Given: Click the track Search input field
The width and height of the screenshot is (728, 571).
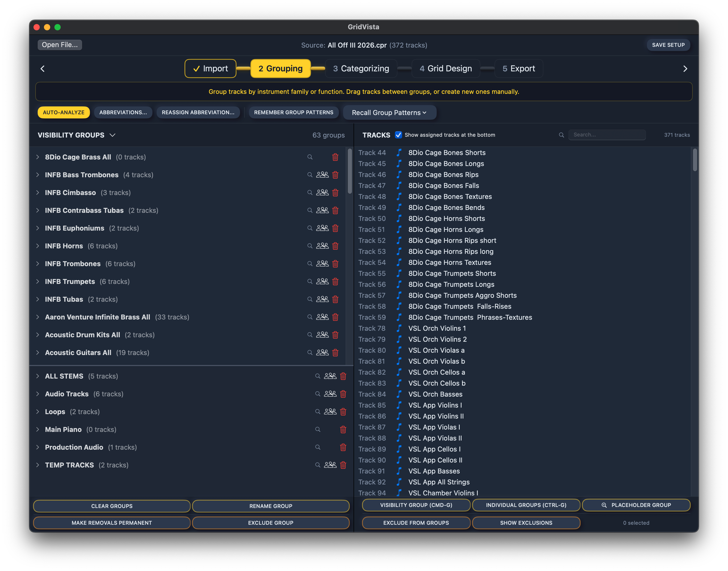Looking at the screenshot, I should [607, 135].
